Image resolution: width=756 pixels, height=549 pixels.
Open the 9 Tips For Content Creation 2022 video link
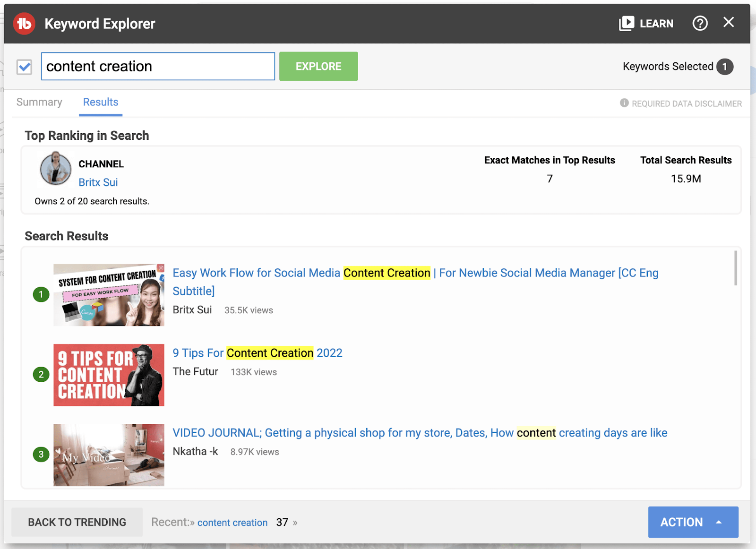258,353
